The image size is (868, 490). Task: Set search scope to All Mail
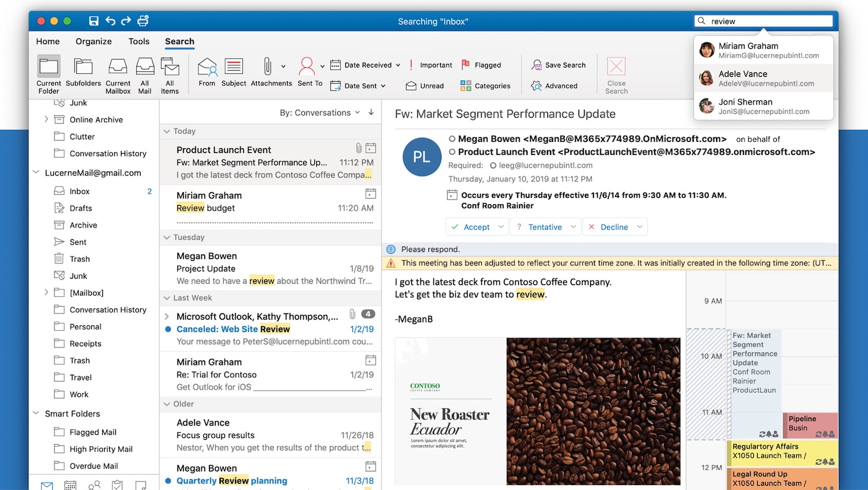pos(144,76)
